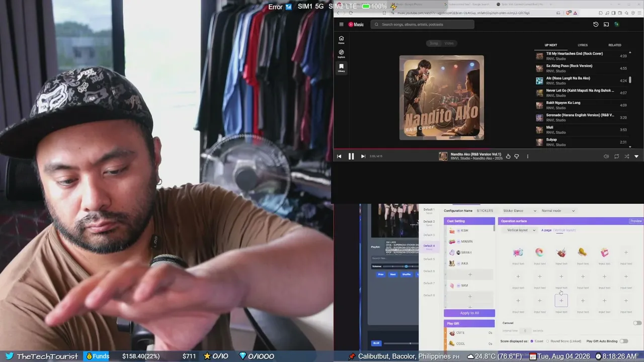Screen dimensions: 644x362
Task: Open the YouTube Music hamburger menu
Action: pos(341,24)
